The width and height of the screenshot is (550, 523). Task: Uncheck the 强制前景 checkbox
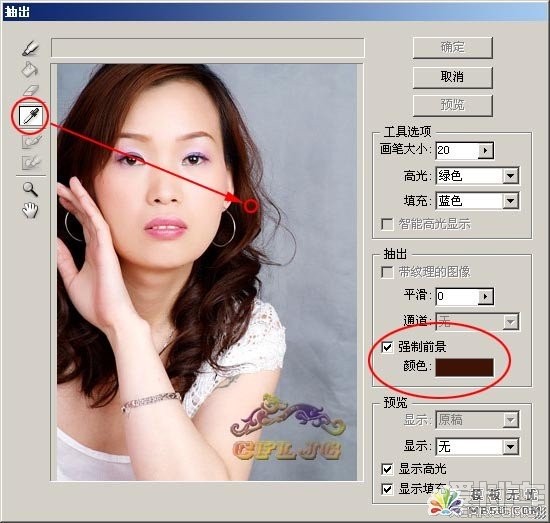coord(387,347)
